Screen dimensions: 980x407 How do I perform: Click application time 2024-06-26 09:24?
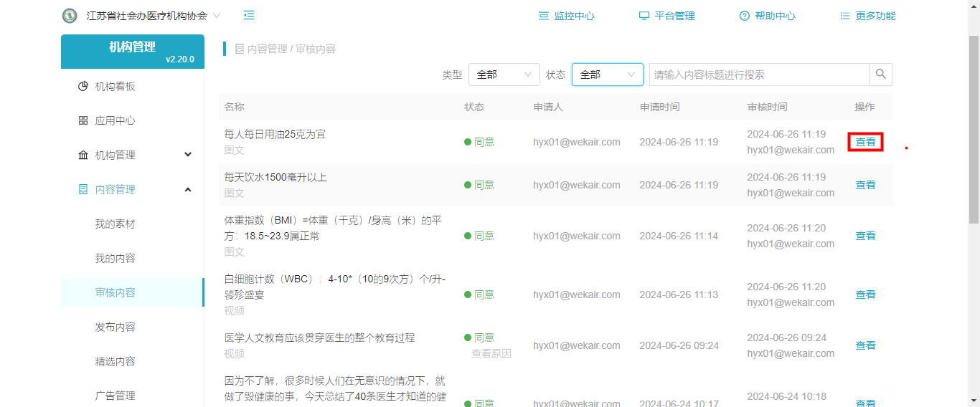(679, 345)
